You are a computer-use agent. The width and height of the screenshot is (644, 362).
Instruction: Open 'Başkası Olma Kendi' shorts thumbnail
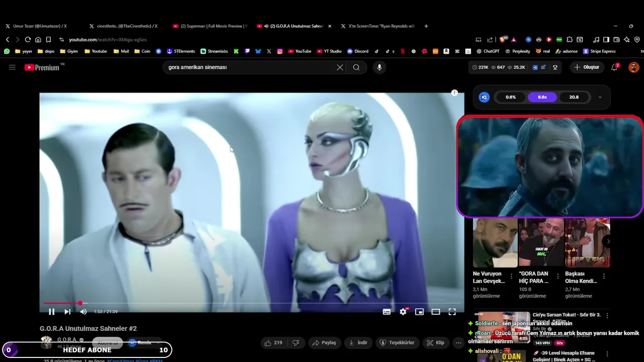[587, 242]
